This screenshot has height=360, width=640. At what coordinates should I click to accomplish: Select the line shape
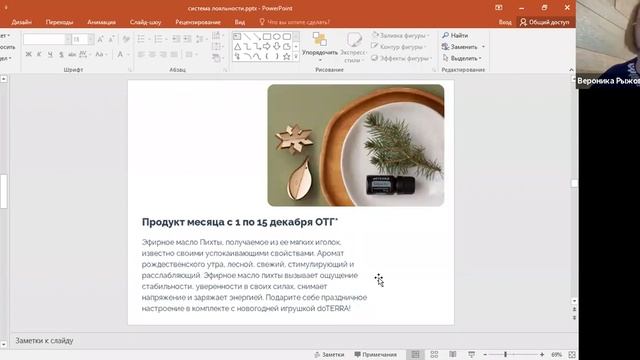[x=247, y=37]
